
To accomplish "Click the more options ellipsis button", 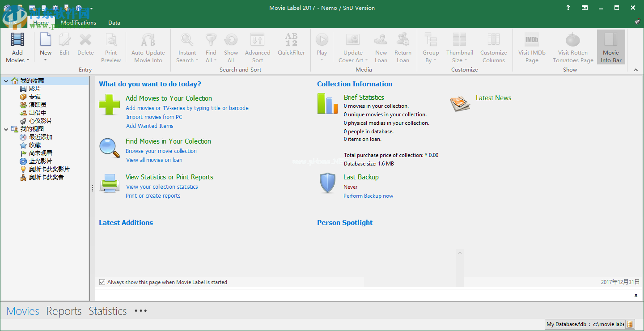I will pos(140,311).
